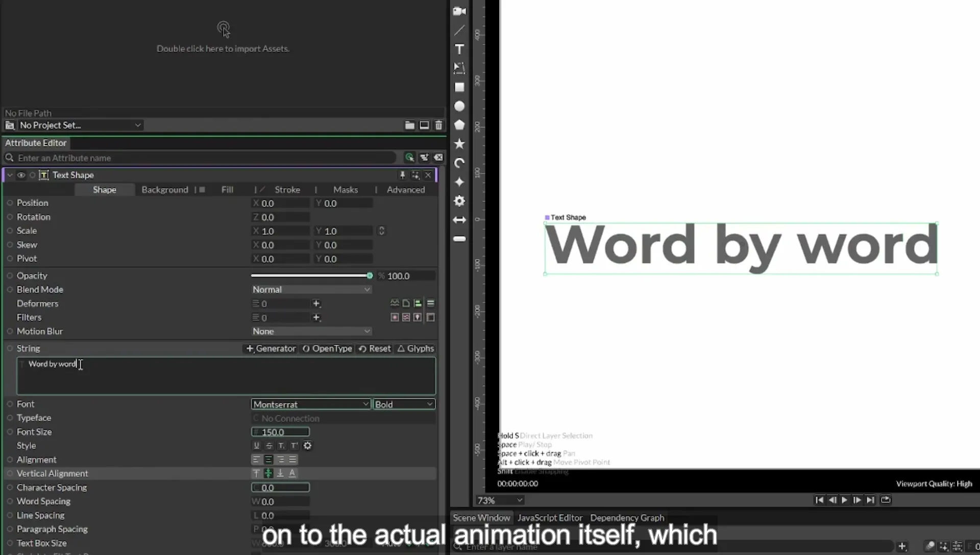
Task: Click the trash icon in Assets panel
Action: [x=438, y=125]
